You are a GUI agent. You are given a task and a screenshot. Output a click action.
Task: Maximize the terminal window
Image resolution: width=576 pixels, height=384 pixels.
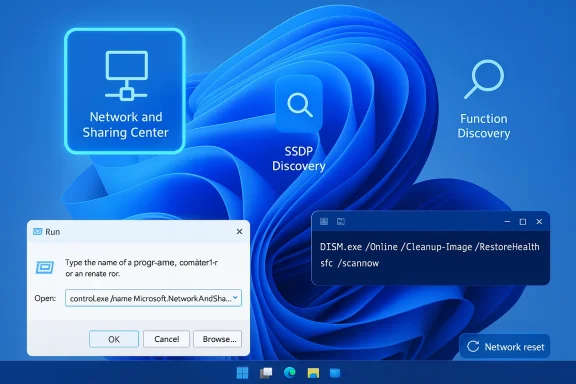click(x=523, y=222)
